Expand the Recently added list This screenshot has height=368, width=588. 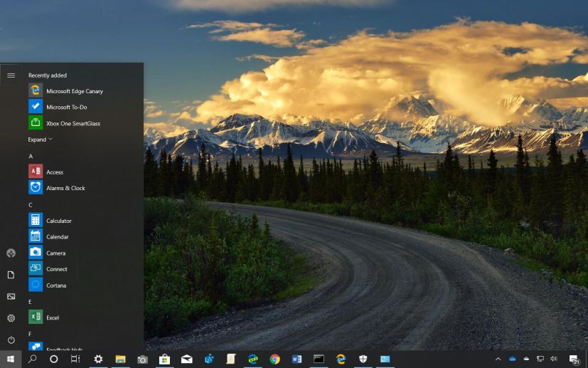pyautogui.click(x=40, y=140)
